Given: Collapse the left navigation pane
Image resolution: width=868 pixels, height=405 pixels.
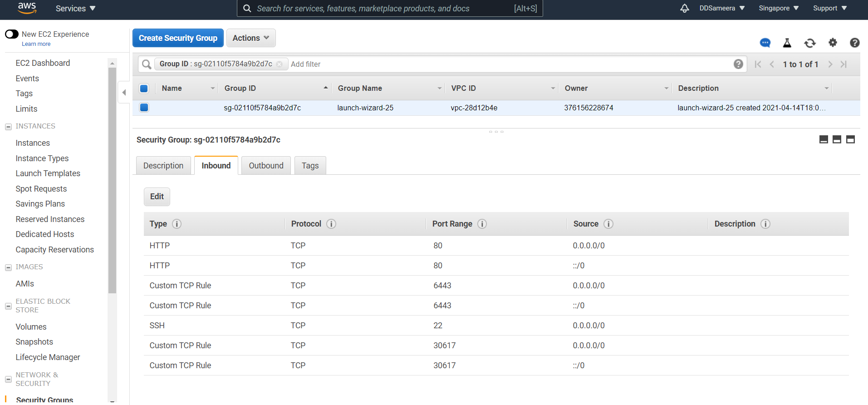Looking at the screenshot, I should pos(124,93).
